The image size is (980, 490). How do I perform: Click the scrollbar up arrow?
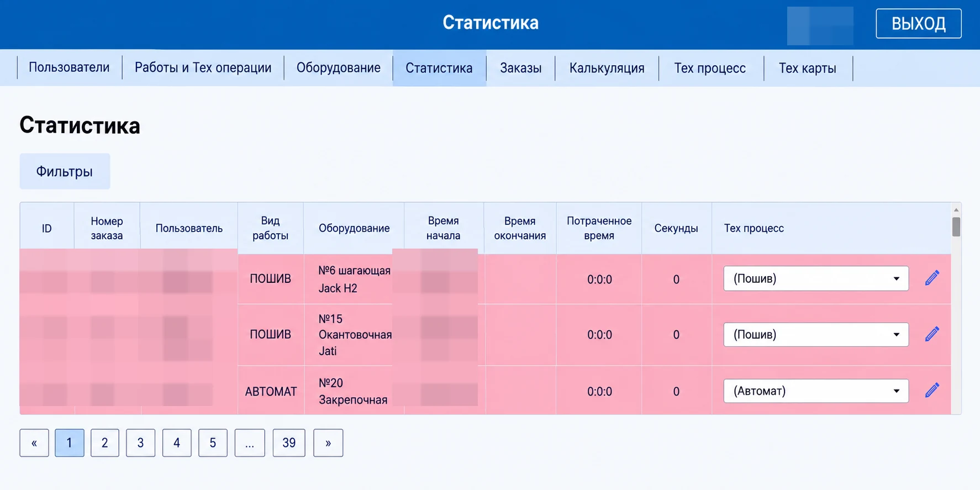(956, 210)
